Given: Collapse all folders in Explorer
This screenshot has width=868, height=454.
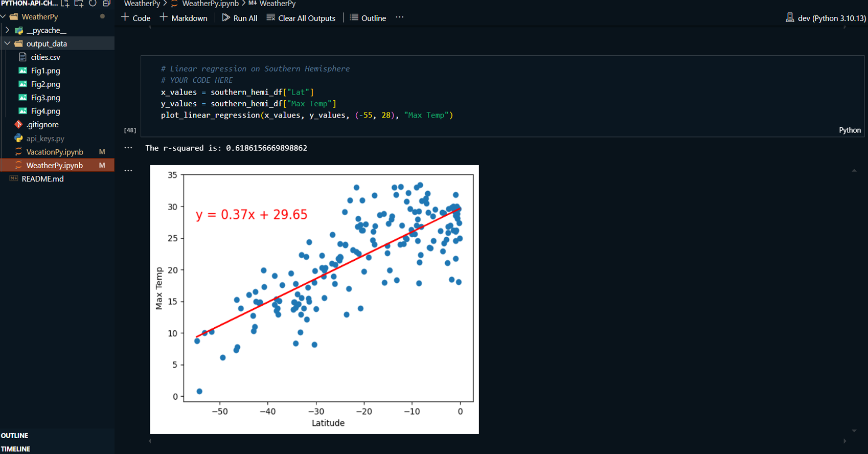Looking at the screenshot, I should coord(106,4).
